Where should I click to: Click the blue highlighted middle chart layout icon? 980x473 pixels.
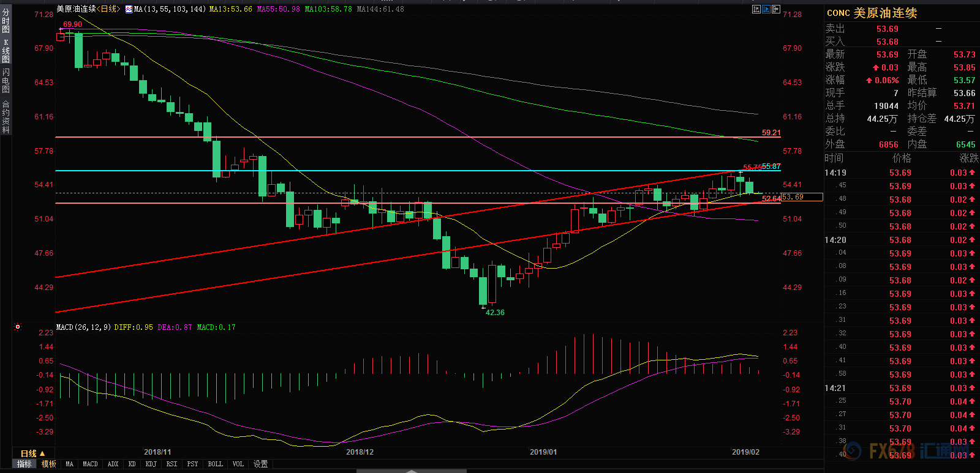click(x=766, y=9)
